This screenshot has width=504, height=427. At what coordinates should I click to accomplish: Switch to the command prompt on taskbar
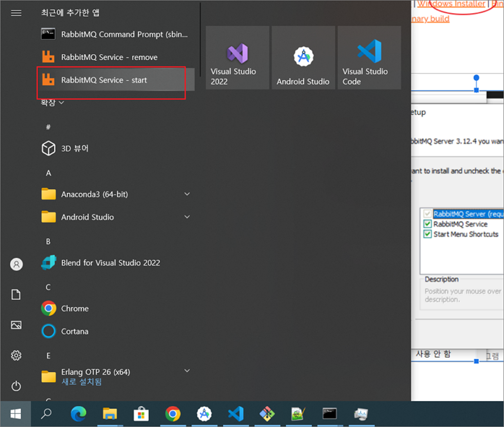pyautogui.click(x=330, y=414)
